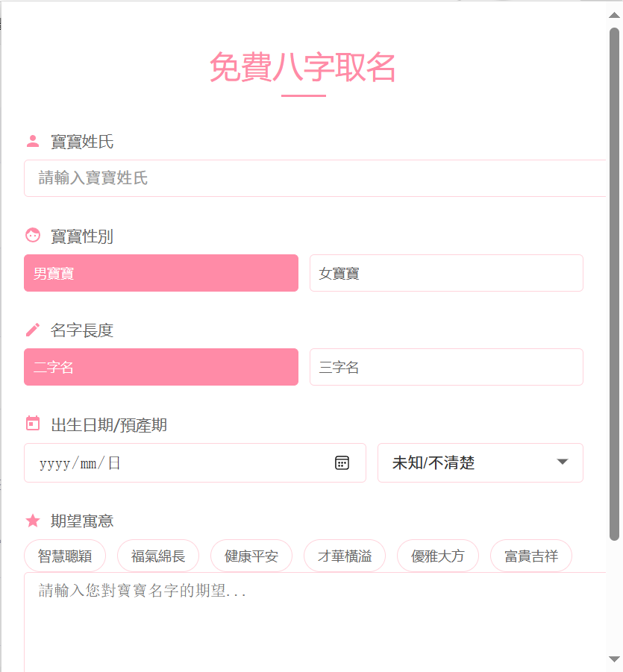Select the 智慧聰穎 wish tag
This screenshot has width=623, height=672.
(64, 555)
